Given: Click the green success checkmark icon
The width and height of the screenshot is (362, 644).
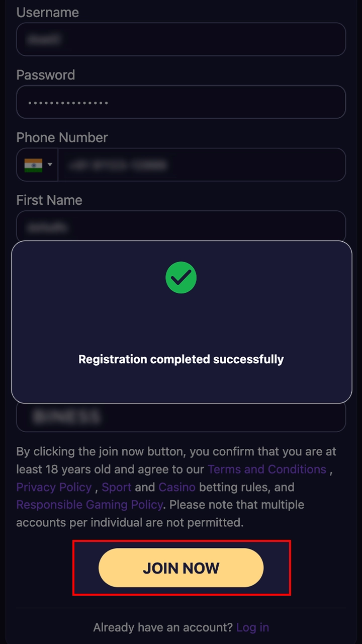Looking at the screenshot, I should 181,277.
